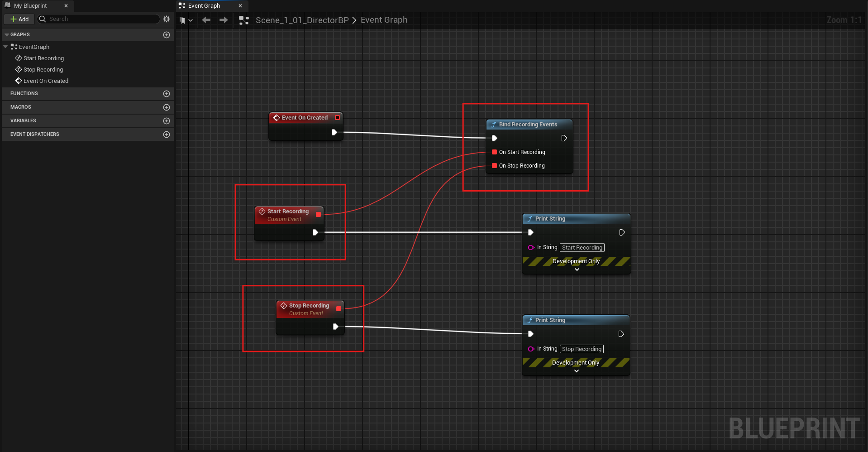Add a new macro with plus icon
Viewport: 868px width, 452px height.
(x=167, y=107)
